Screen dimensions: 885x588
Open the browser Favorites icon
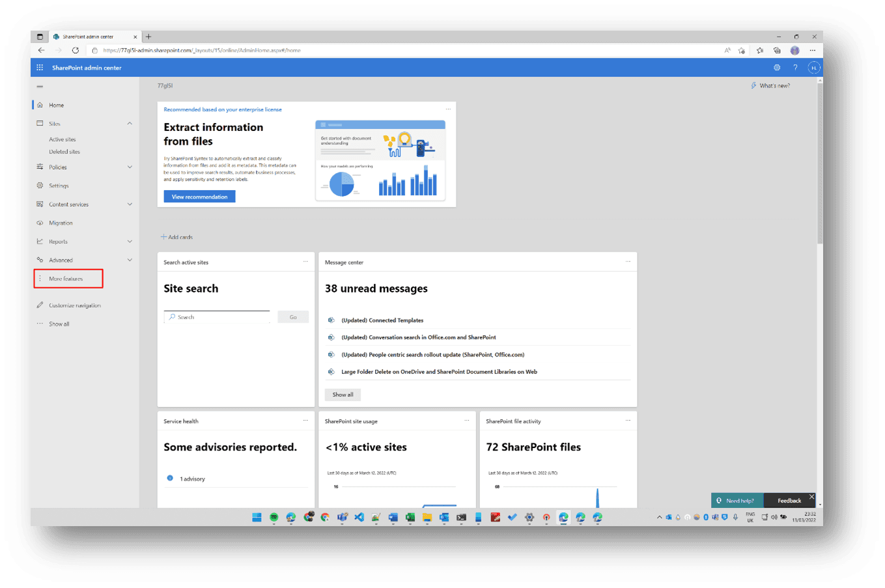[759, 50]
